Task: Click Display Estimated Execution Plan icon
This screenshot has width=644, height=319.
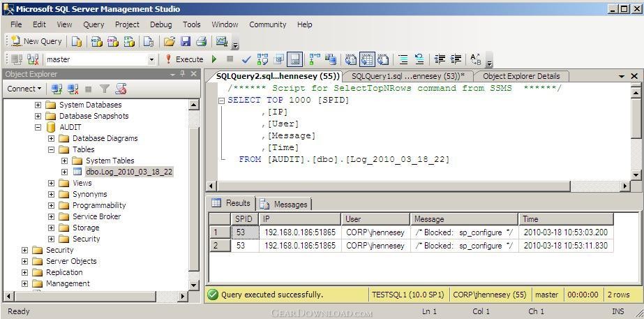Action: point(262,59)
